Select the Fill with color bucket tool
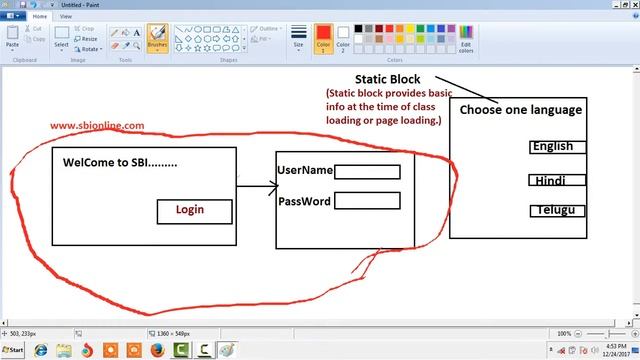 pos(126,33)
